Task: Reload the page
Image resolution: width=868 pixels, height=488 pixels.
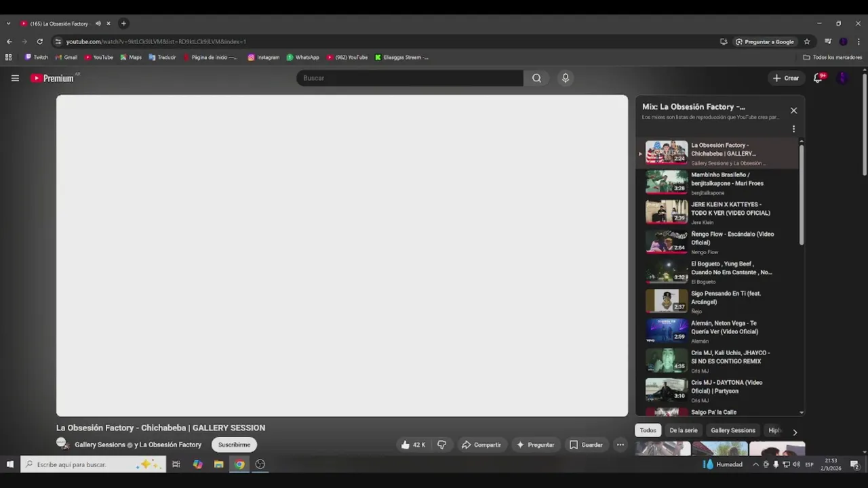Action: [40, 41]
